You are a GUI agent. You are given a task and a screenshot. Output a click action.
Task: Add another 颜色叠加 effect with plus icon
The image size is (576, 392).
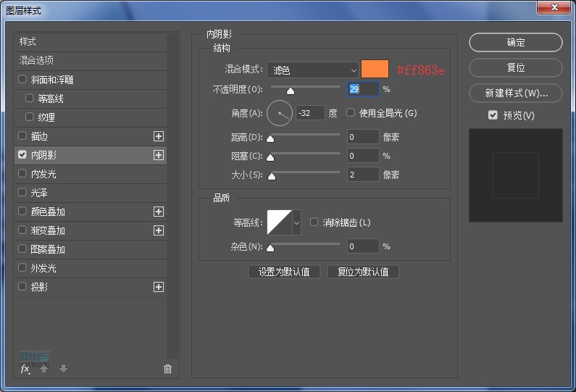159,212
